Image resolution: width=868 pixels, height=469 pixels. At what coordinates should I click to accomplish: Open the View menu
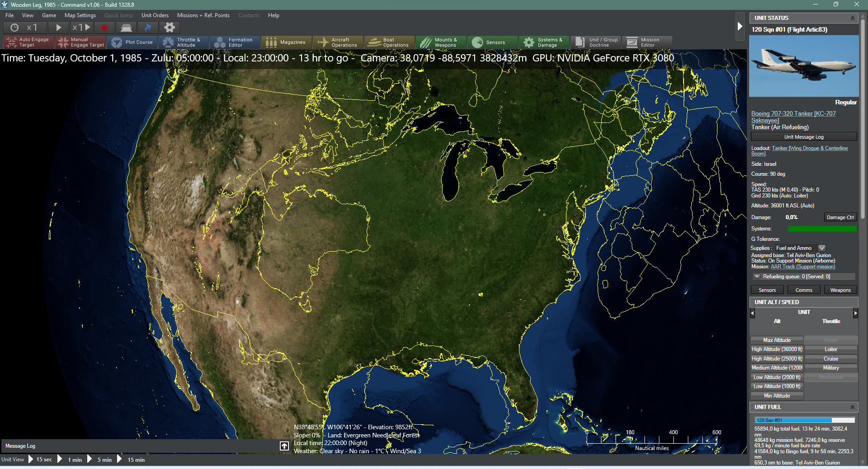click(x=28, y=15)
